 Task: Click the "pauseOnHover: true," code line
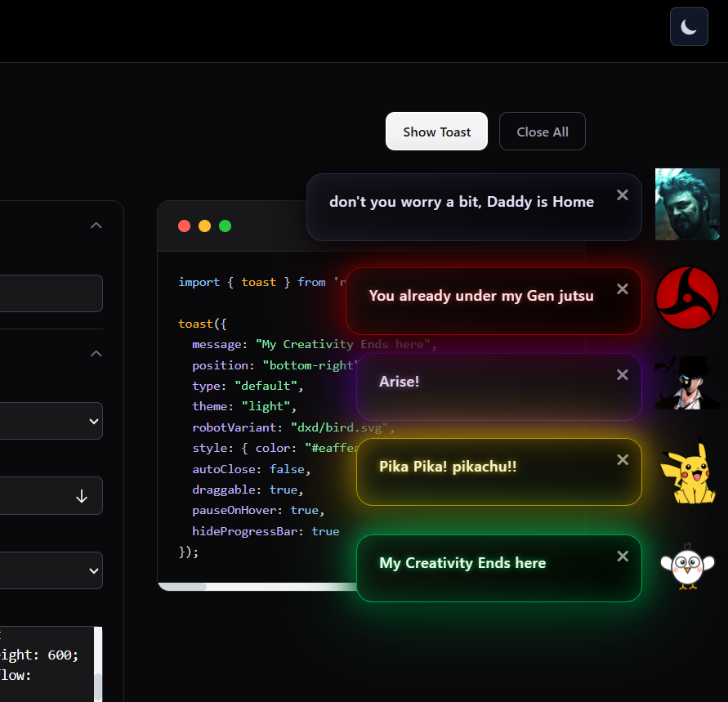coord(259,510)
